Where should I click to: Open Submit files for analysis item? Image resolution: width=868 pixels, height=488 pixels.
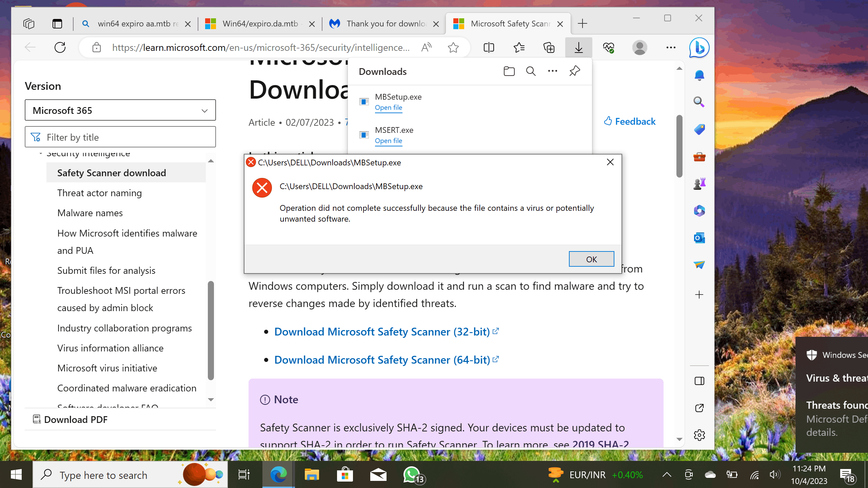[x=106, y=270]
